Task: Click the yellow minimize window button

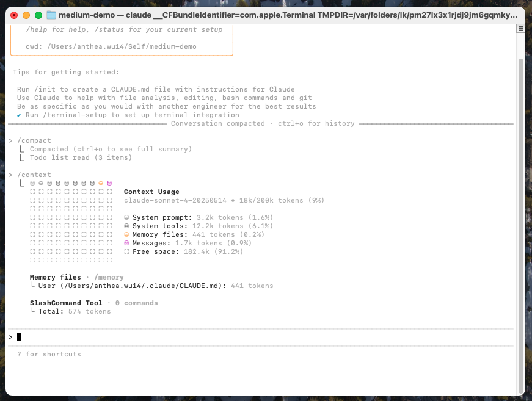Action: click(x=26, y=15)
